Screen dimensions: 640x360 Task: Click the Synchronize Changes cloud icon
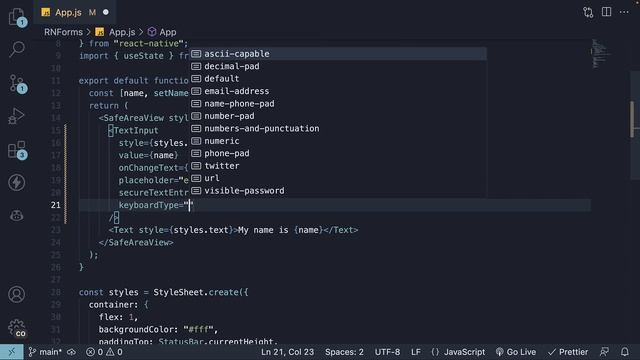[x=71, y=352]
